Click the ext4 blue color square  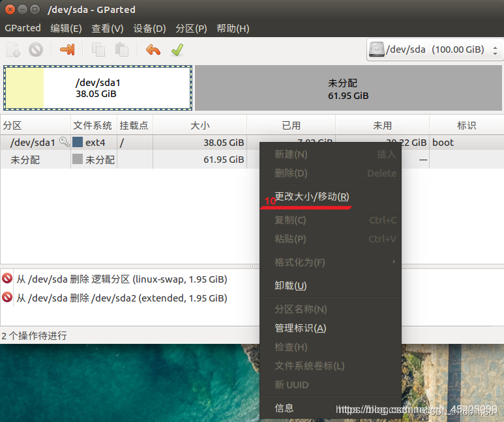(x=78, y=142)
